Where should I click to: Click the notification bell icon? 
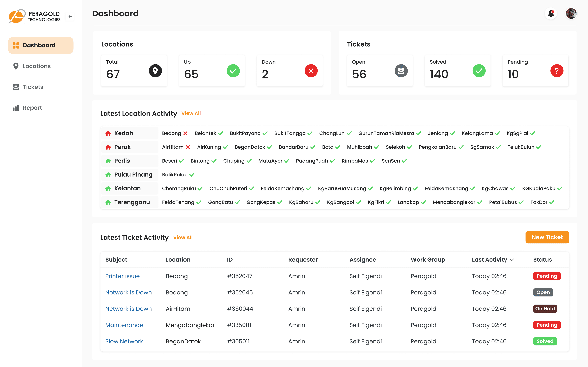click(x=551, y=14)
